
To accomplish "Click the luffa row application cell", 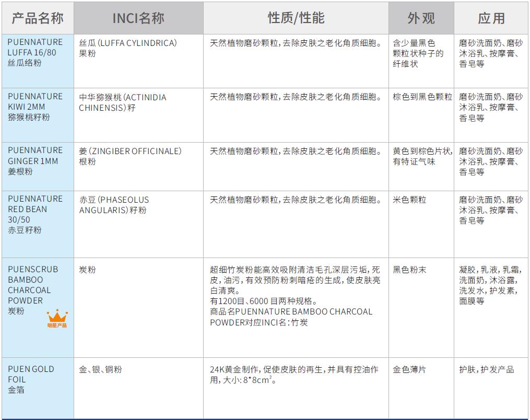I will (x=491, y=61).
